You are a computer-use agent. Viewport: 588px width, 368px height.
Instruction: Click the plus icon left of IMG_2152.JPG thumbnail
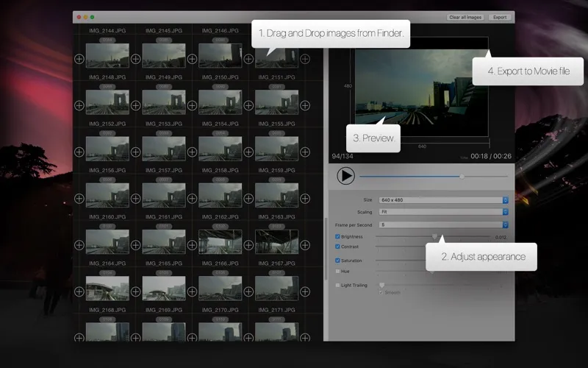pyautogui.click(x=79, y=152)
